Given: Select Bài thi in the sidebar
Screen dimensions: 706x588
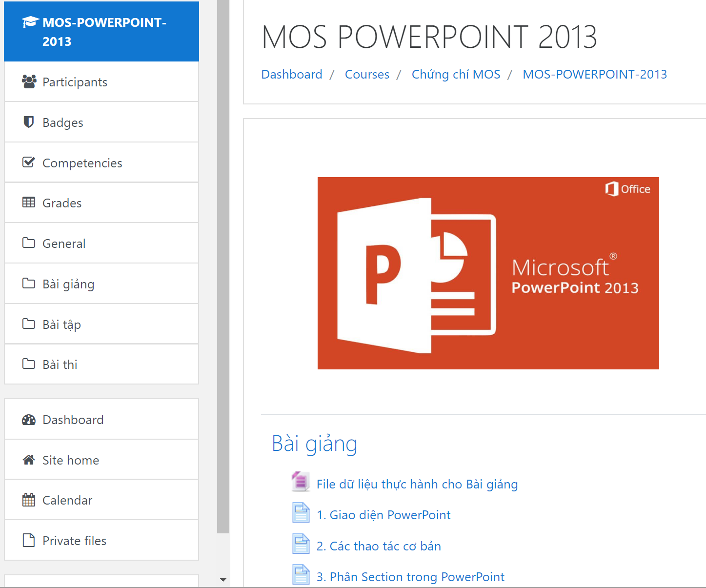Looking at the screenshot, I should 60,365.
